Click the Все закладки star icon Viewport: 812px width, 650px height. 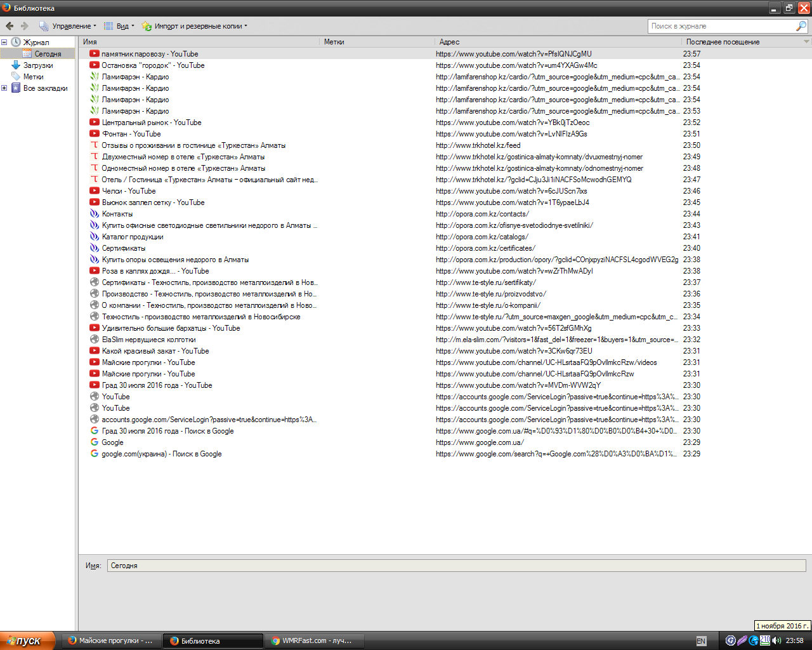tap(16, 88)
